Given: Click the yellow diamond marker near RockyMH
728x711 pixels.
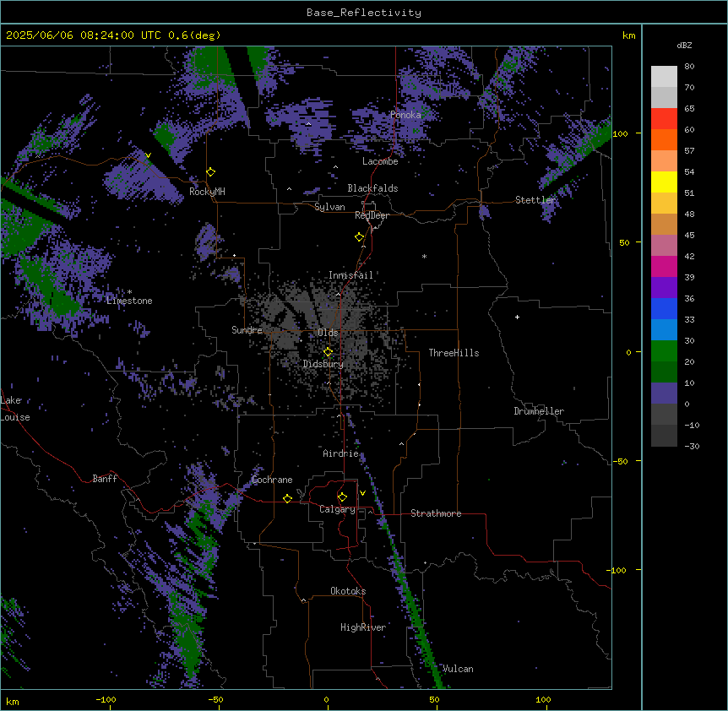Looking at the screenshot, I should [211, 172].
